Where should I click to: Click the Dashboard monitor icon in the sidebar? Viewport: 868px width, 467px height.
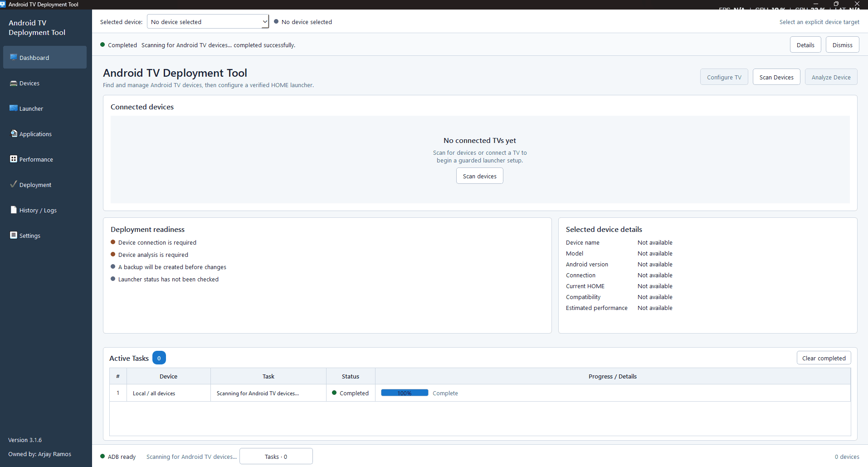[x=14, y=57]
